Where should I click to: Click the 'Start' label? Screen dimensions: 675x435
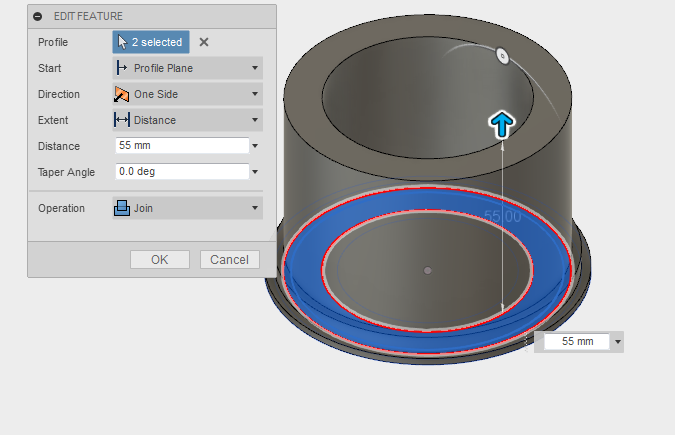coord(50,68)
